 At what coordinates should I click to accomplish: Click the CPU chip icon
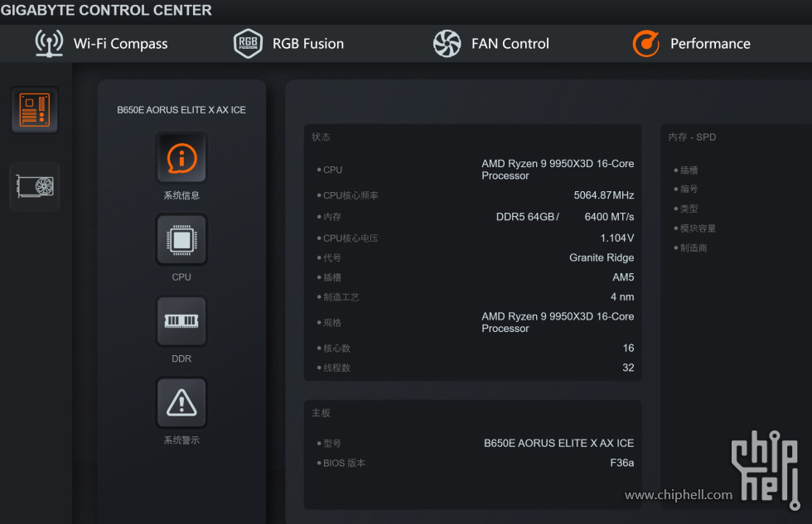tap(181, 239)
